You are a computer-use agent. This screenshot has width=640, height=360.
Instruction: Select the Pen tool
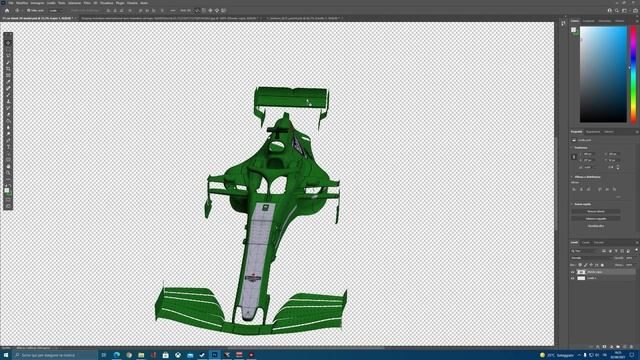[8, 140]
